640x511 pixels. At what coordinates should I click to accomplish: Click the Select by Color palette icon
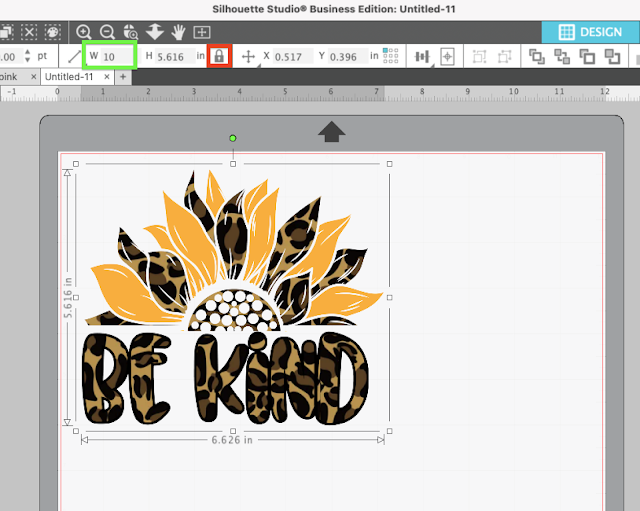[53, 32]
